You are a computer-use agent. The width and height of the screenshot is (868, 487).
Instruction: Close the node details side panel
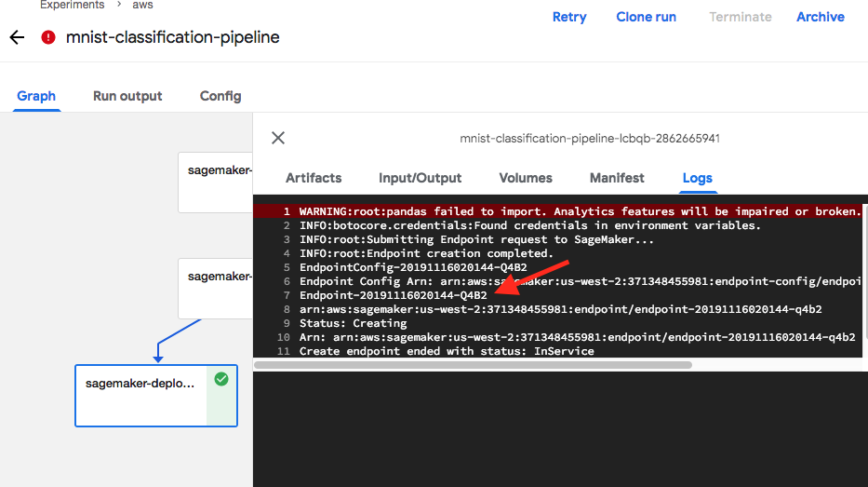(x=278, y=138)
